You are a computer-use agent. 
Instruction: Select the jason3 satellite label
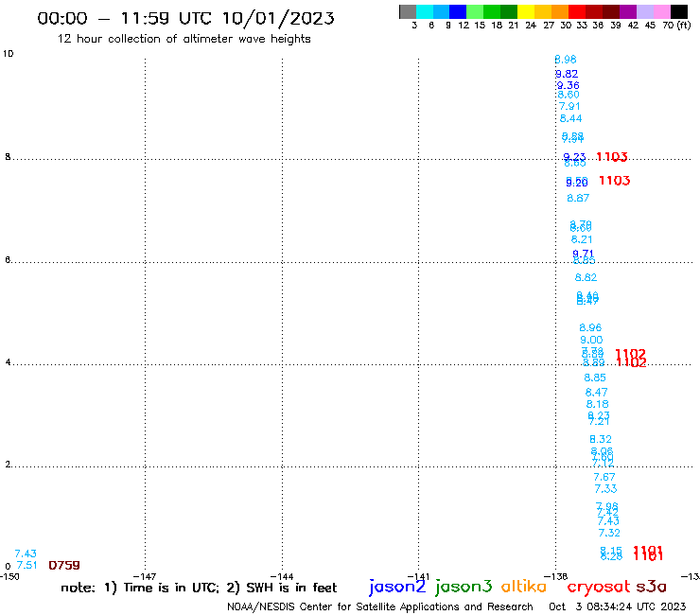[464, 587]
